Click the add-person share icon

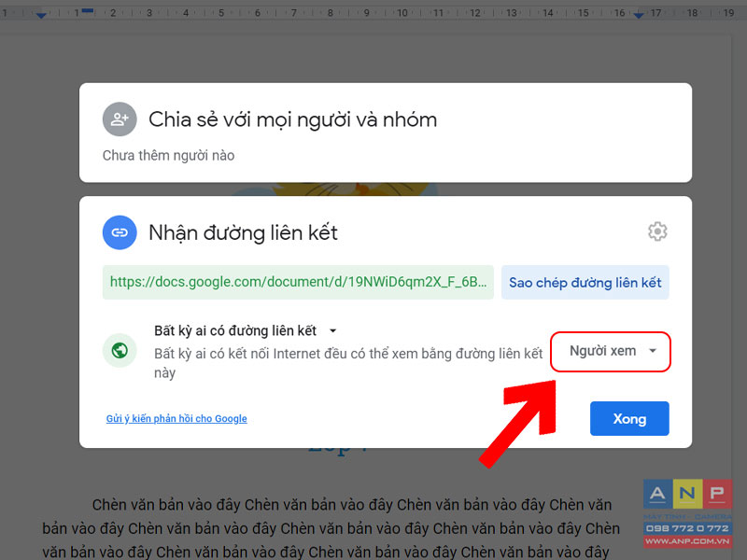[x=120, y=119]
